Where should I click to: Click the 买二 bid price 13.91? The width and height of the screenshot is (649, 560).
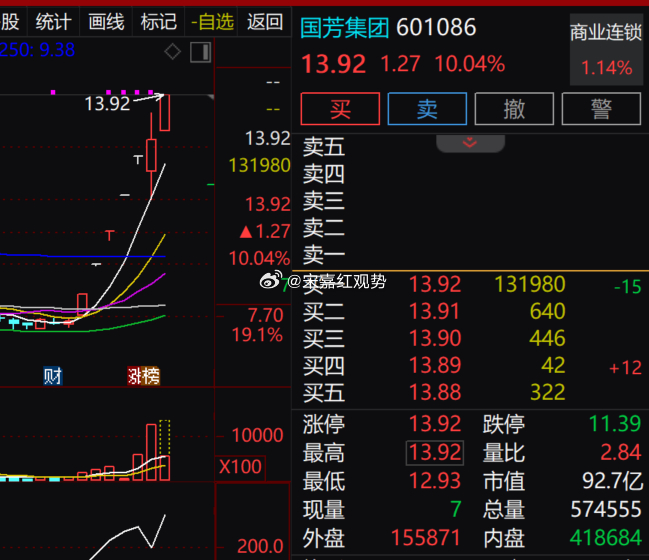pos(435,311)
